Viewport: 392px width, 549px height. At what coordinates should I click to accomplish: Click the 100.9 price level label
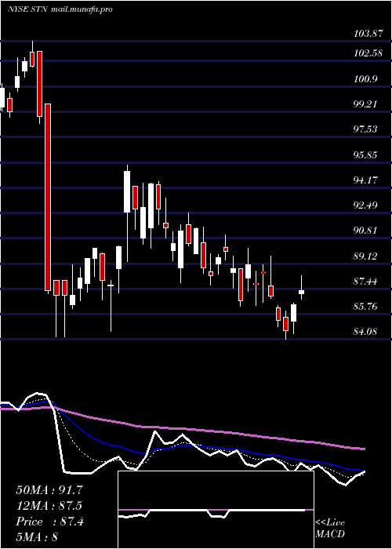[366, 78]
